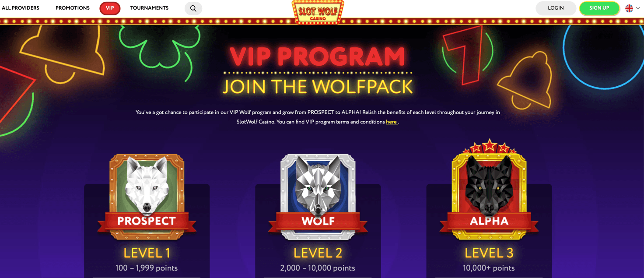The height and width of the screenshot is (278, 644).
Task: Select the Level 1 heading
Action: [147, 253]
